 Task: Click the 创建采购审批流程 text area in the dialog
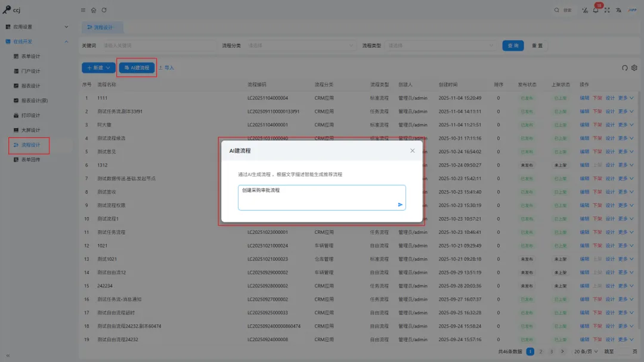click(321, 197)
